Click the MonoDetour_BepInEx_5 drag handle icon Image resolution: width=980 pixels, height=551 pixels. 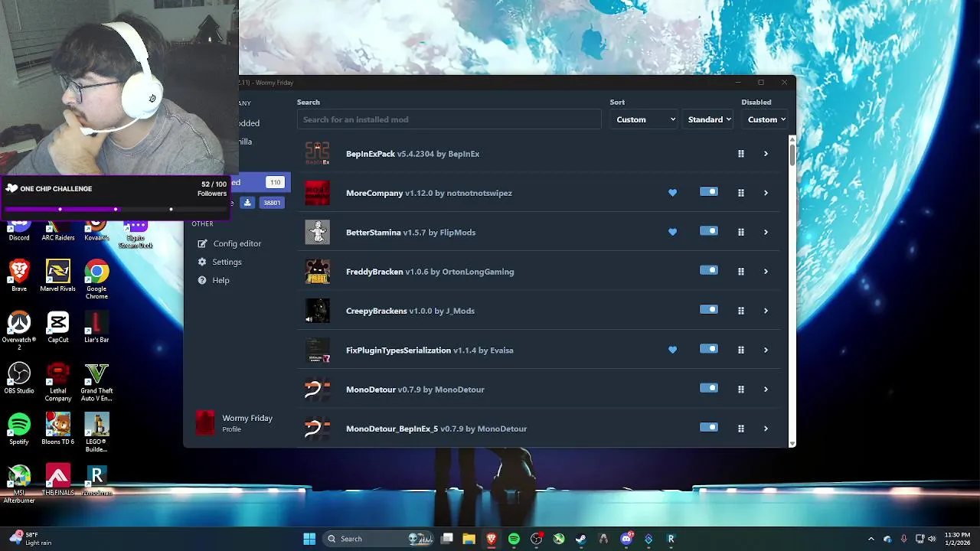[740, 429]
